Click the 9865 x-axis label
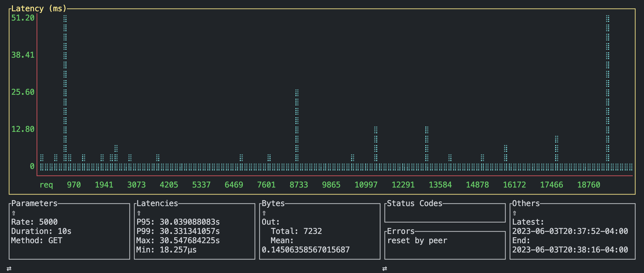The width and height of the screenshot is (644, 273). coord(331,185)
